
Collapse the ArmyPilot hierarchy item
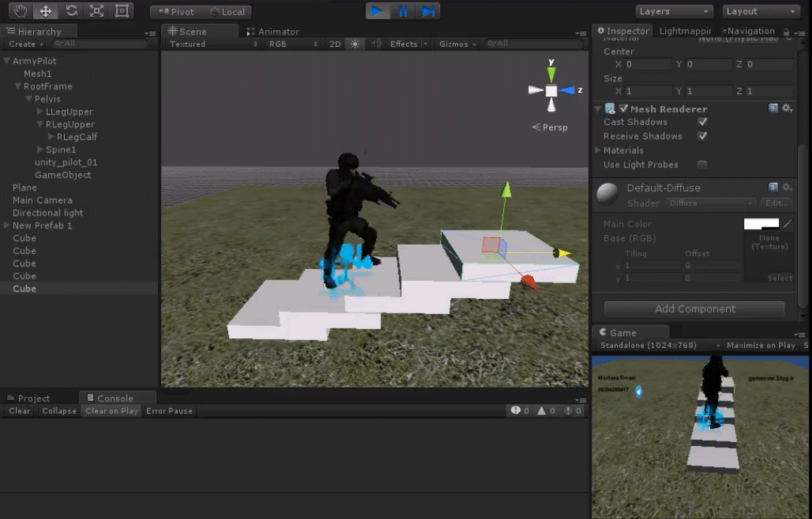(x=8, y=61)
